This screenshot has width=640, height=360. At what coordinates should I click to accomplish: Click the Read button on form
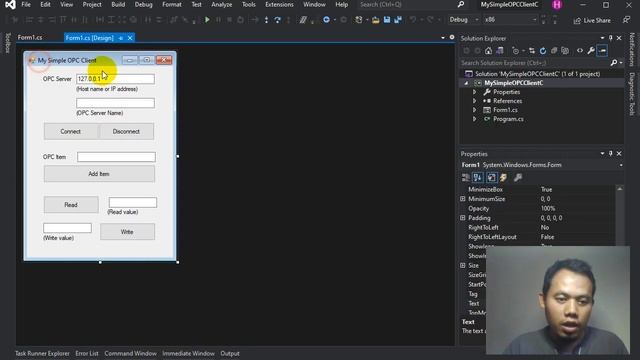click(x=71, y=205)
